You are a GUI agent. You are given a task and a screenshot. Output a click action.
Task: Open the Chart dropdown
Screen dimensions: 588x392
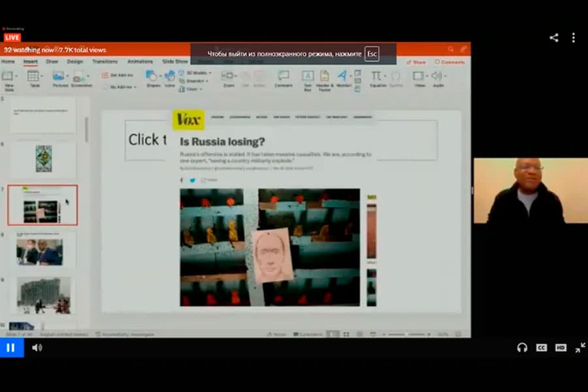point(191,90)
